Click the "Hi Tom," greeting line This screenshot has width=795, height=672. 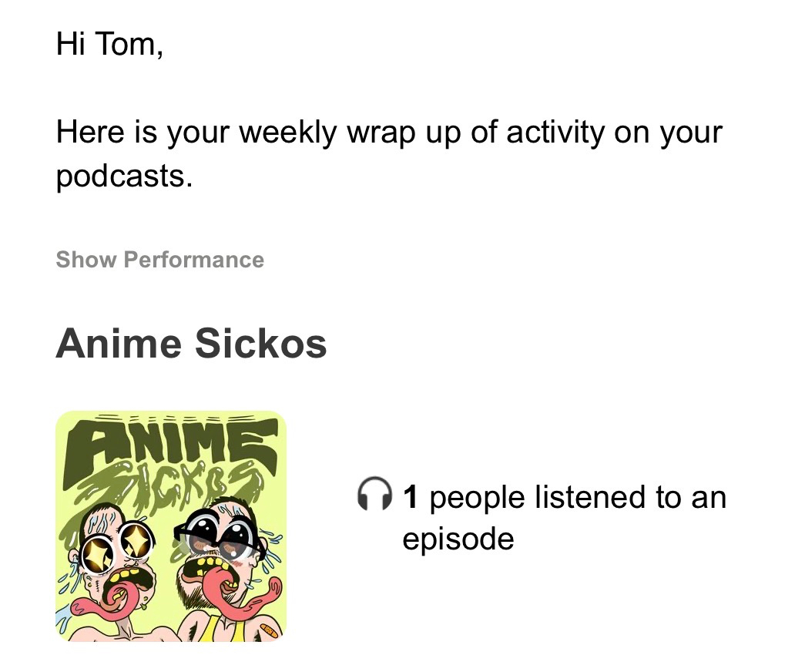[109, 44]
